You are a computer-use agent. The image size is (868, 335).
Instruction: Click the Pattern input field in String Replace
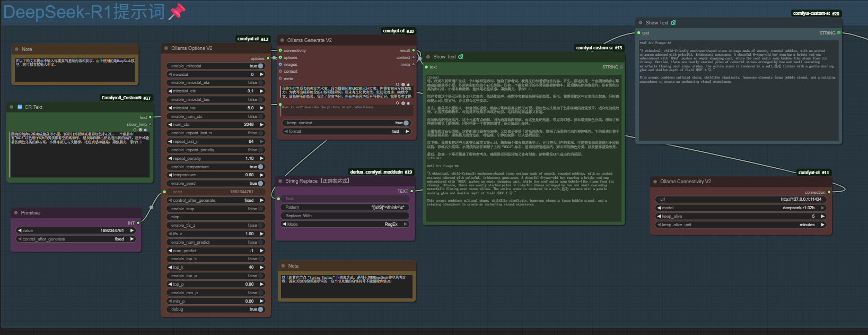click(x=345, y=208)
